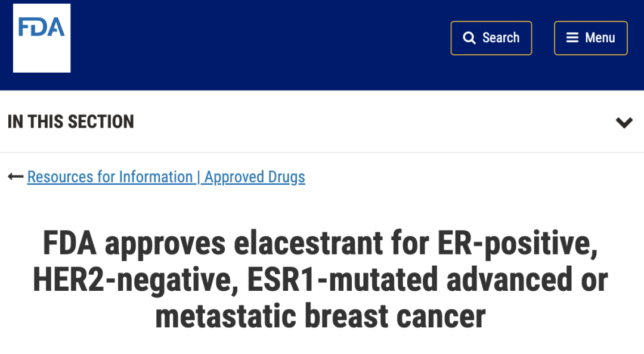Viewport: 644px width, 354px height.
Task: Click the Approved Drugs link text
Action: click(x=255, y=177)
